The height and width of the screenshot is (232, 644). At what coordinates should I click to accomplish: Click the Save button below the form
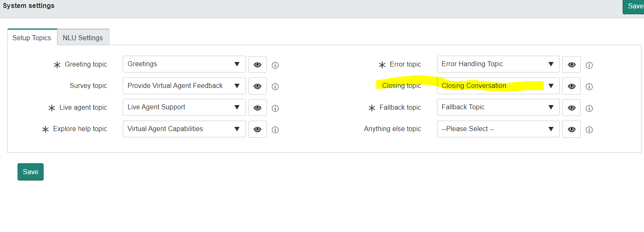31,172
